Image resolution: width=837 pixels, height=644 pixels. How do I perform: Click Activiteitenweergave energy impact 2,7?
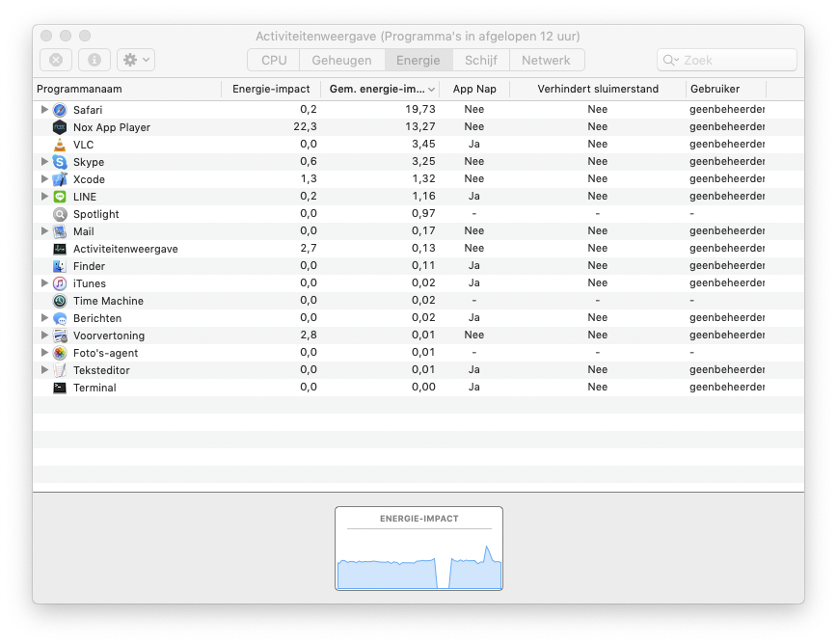(309, 248)
